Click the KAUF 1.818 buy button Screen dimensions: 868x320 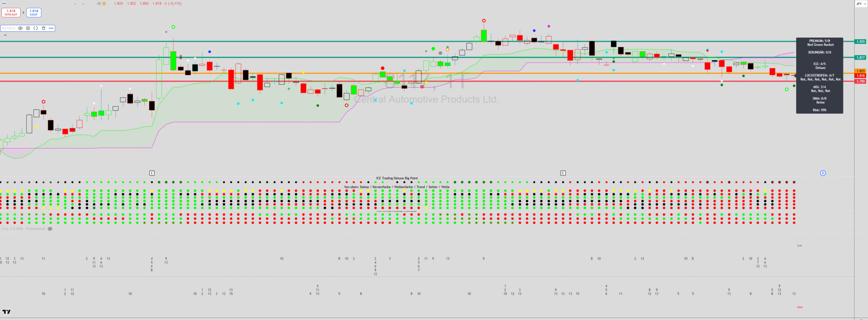click(x=34, y=12)
